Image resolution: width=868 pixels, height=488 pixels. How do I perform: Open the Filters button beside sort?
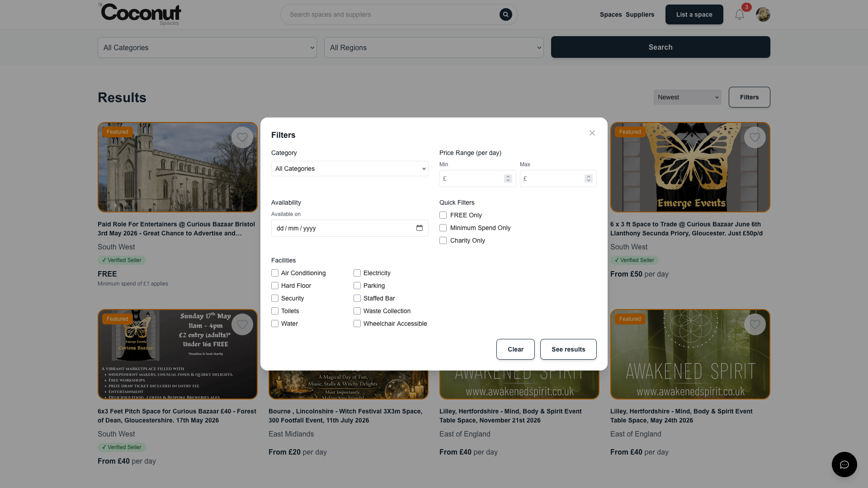pos(750,97)
